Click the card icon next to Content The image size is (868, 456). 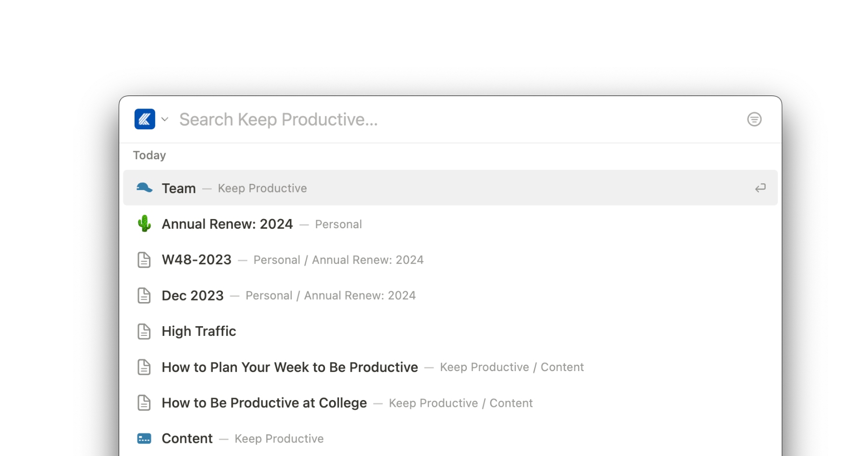[x=144, y=438]
